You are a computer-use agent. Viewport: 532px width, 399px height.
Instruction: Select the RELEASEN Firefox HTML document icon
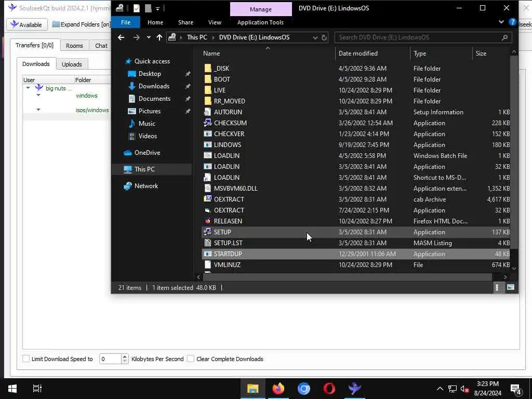tap(208, 221)
